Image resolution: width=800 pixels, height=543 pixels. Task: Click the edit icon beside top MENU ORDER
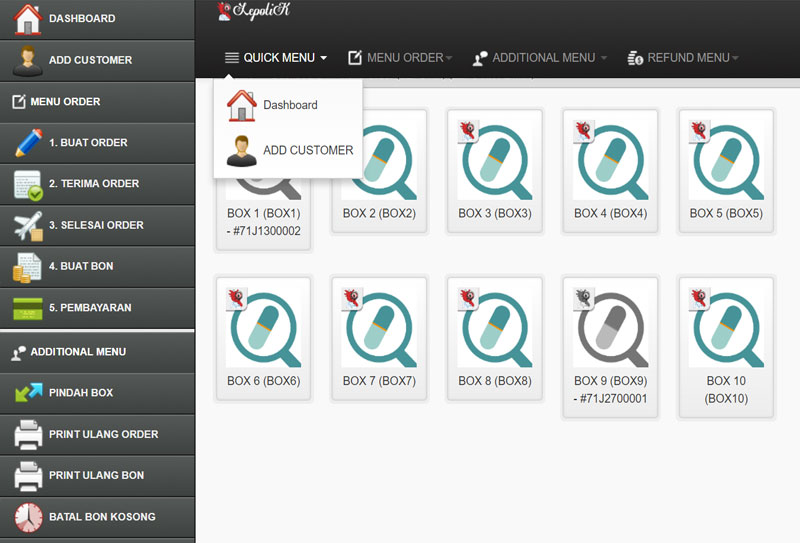(x=355, y=58)
